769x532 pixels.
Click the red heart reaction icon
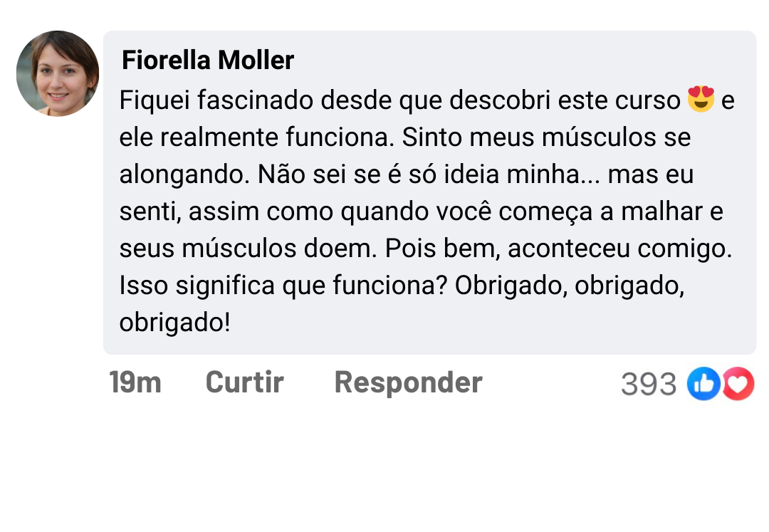(739, 385)
